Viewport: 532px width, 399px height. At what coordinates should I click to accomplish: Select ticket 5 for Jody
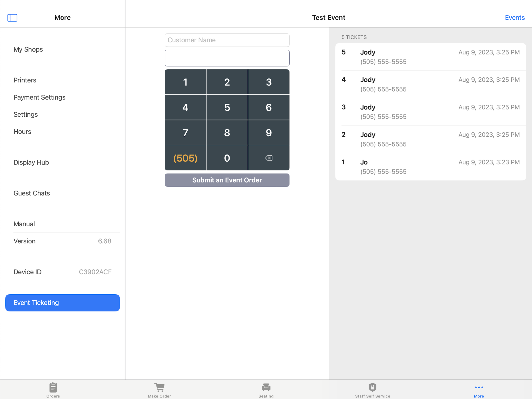pos(431,57)
